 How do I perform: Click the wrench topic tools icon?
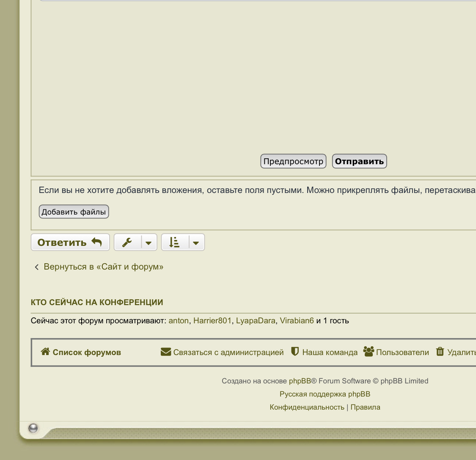point(127,242)
